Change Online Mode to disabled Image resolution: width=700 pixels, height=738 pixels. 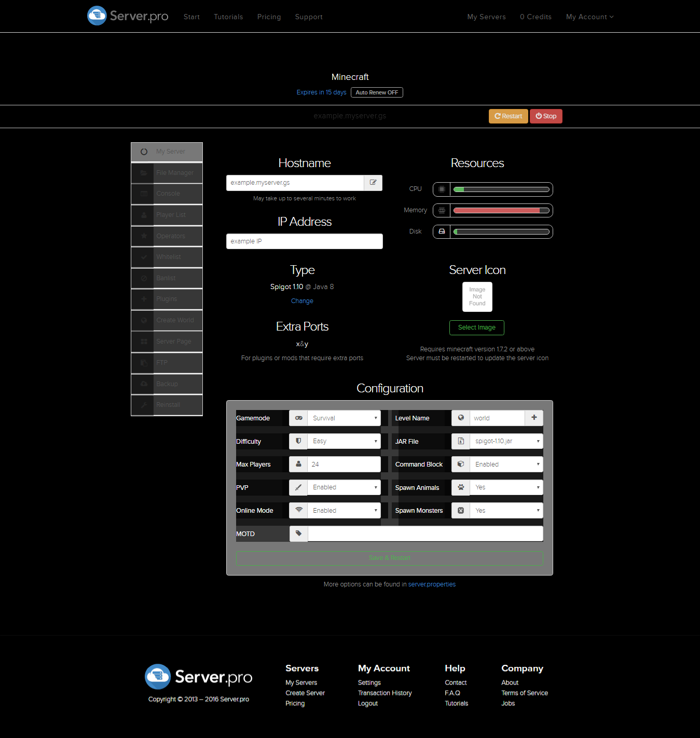point(344,510)
